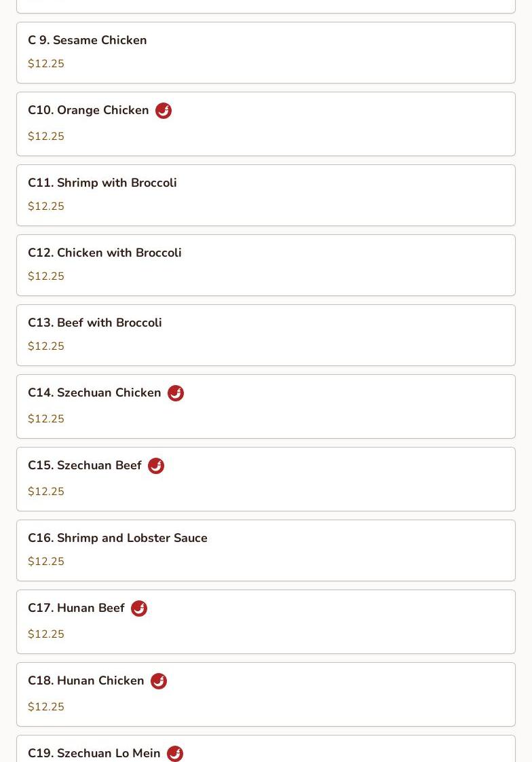Click spicy icon next to Orange Chicken
This screenshot has width=532, height=762.
click(164, 111)
